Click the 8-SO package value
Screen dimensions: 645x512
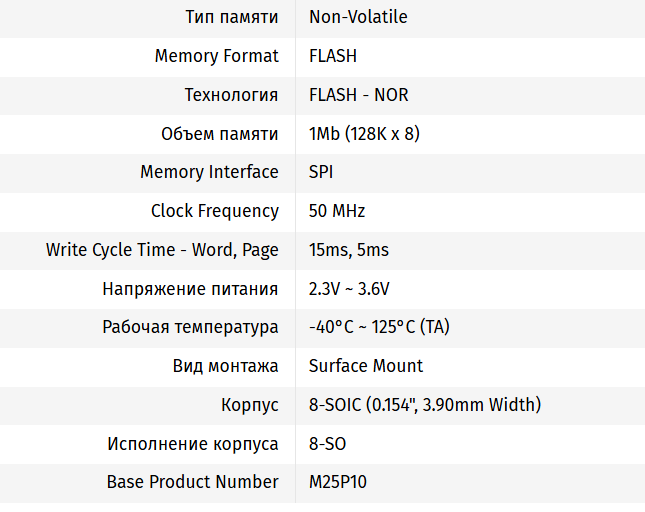[327, 443]
